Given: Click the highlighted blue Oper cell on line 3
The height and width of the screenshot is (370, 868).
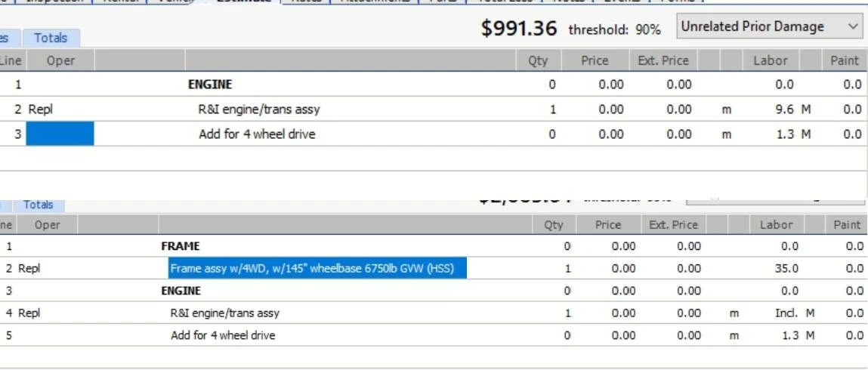Looking at the screenshot, I should [60, 134].
